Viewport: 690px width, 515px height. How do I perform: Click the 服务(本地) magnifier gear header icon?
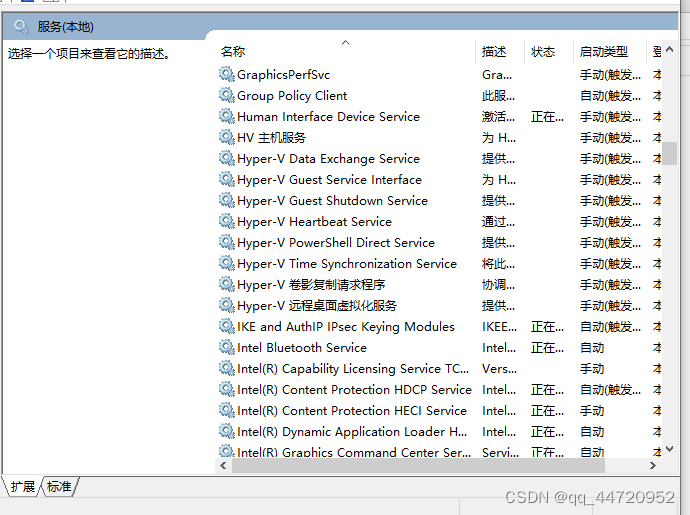pyautogui.click(x=21, y=26)
